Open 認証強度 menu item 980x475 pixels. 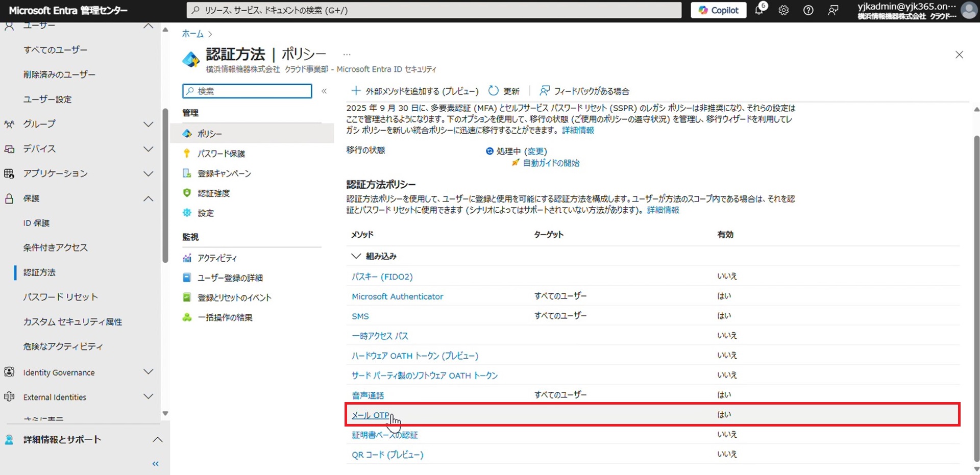[213, 193]
